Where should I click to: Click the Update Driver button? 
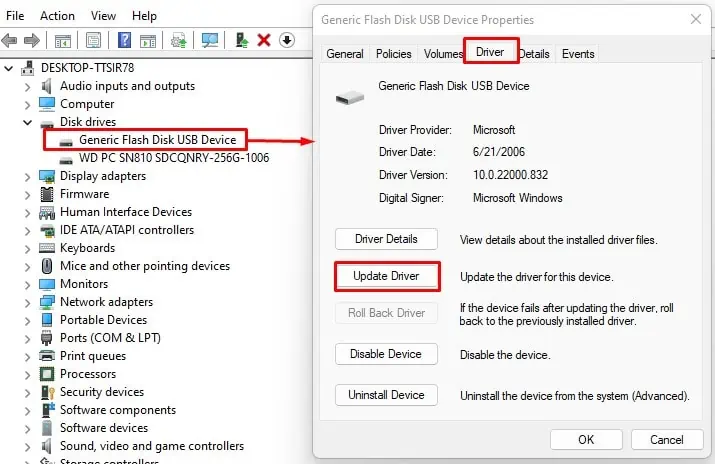tap(386, 276)
